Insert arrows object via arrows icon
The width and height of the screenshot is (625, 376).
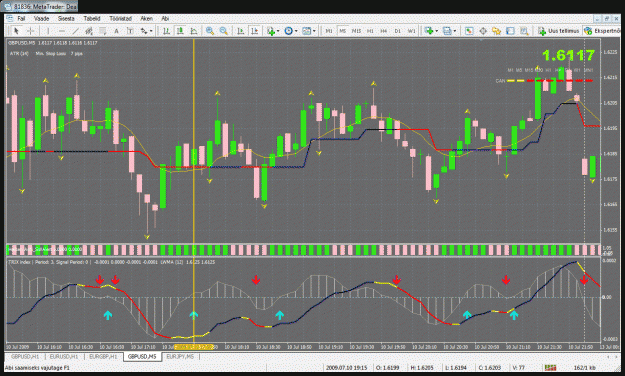pyautogui.click(x=143, y=31)
